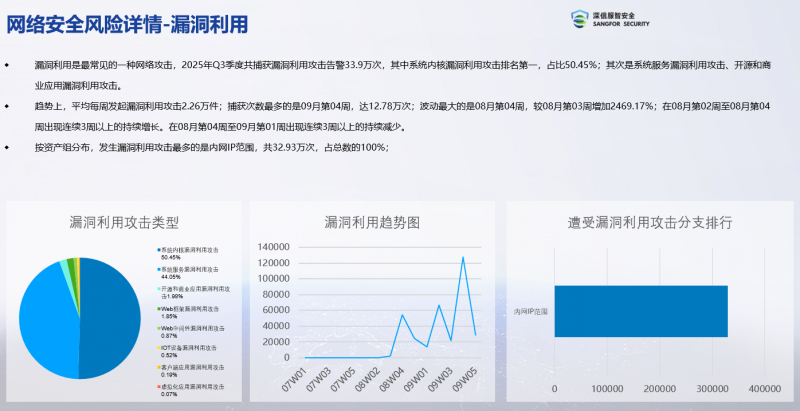
Task: Click the 140000 y-axis label
Action: (x=273, y=247)
